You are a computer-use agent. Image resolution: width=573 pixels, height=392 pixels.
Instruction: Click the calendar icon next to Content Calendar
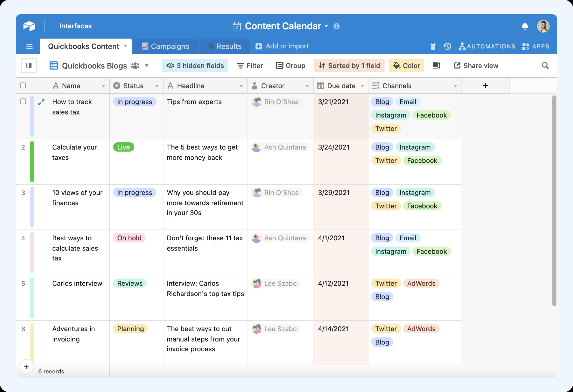coord(237,26)
